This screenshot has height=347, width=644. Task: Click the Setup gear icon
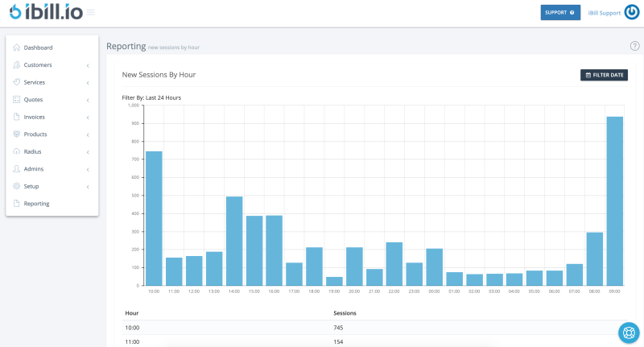click(16, 186)
